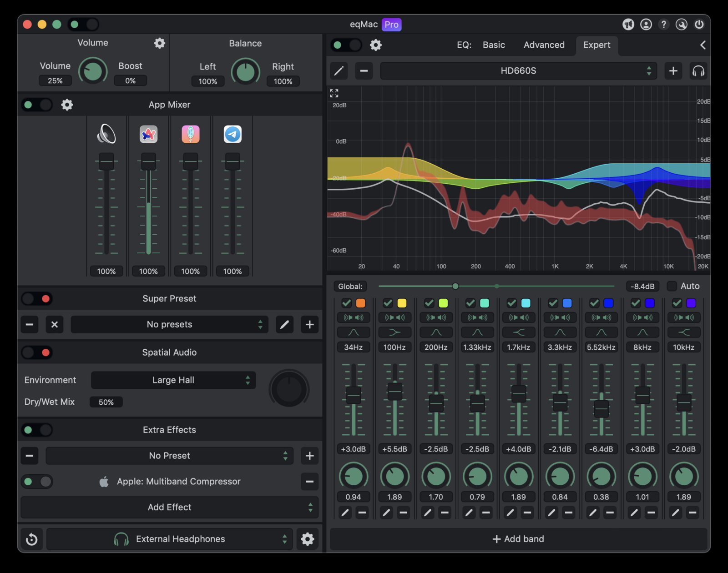The height and width of the screenshot is (573, 728).
Task: Select the Advanced EQ tab
Action: tap(544, 45)
